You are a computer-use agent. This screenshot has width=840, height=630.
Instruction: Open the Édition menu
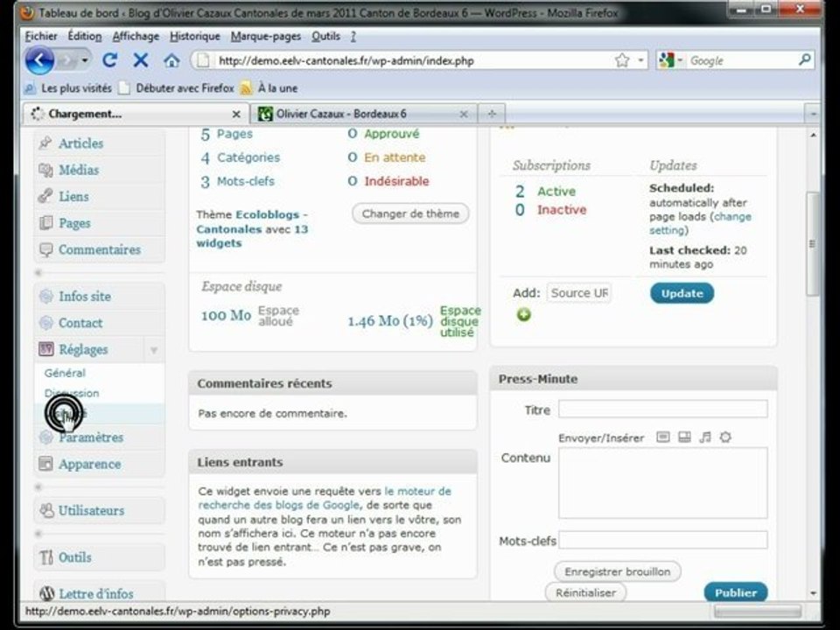pos(85,37)
